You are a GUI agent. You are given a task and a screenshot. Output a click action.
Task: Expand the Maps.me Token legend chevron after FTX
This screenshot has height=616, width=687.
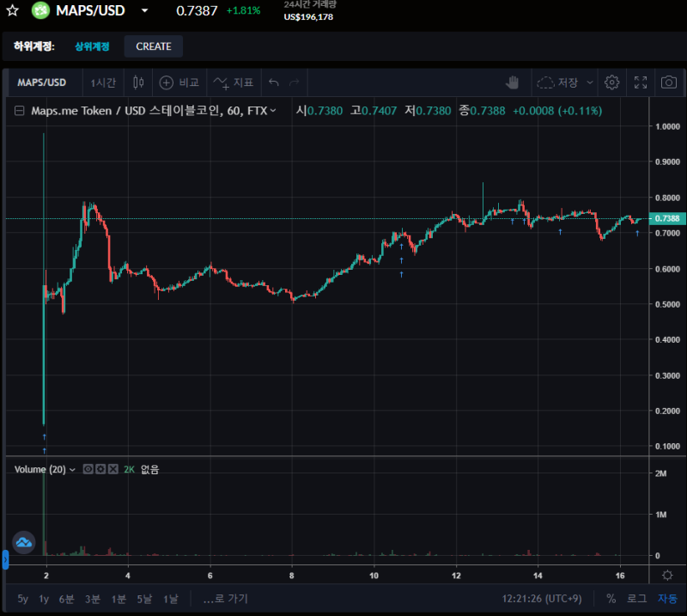coord(273,111)
